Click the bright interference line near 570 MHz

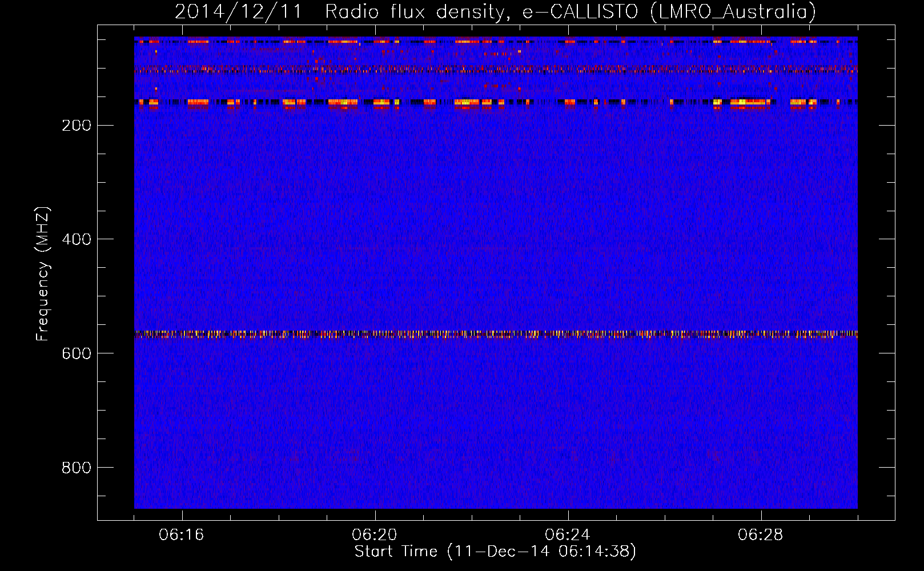(496, 334)
